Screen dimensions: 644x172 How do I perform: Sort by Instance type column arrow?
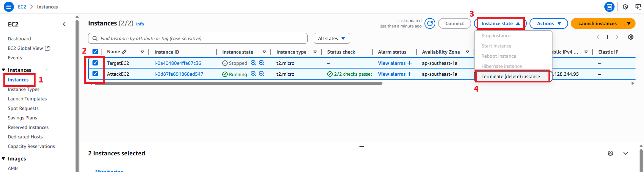(315, 52)
